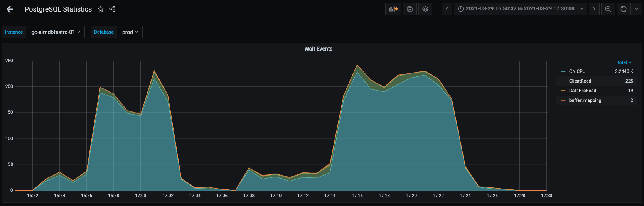Zoom out the time range
Viewport: 644px width, 206px height.
(608, 9)
